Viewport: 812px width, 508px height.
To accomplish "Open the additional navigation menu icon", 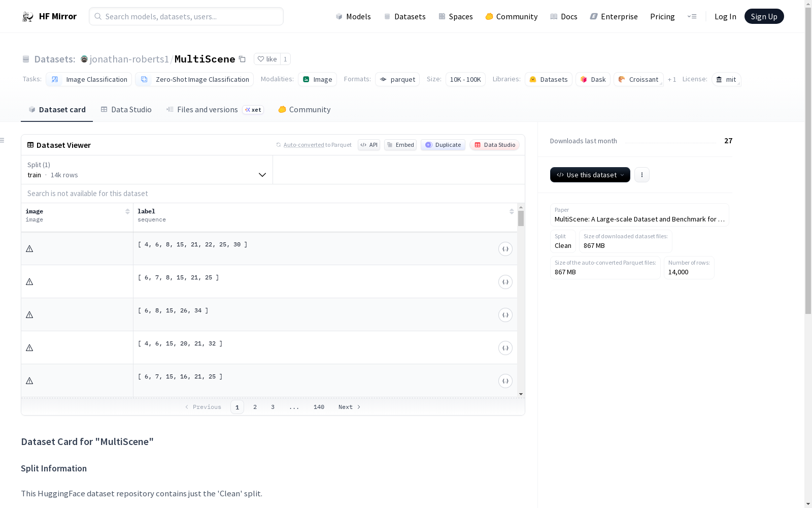I will click(x=692, y=16).
